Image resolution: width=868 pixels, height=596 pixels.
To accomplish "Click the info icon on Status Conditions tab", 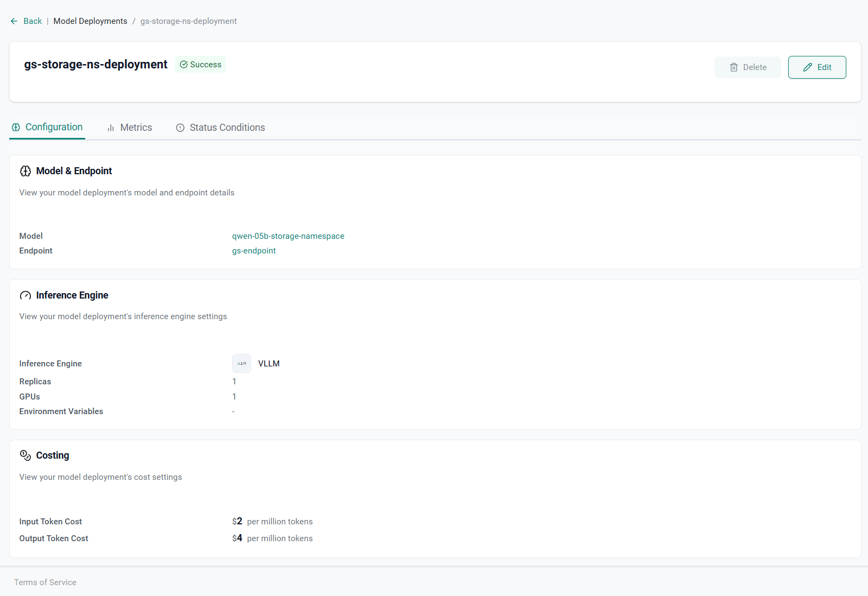I will tap(180, 128).
